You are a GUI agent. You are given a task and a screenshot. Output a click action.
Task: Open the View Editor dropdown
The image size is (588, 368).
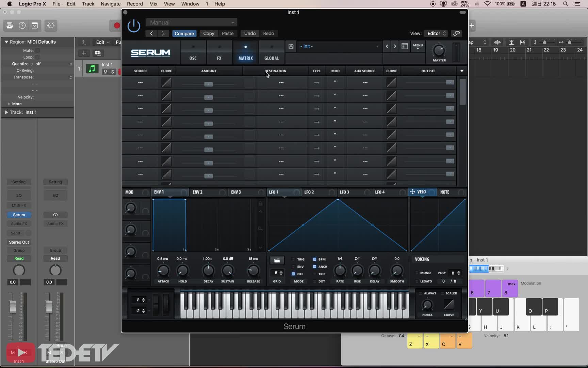point(436,33)
